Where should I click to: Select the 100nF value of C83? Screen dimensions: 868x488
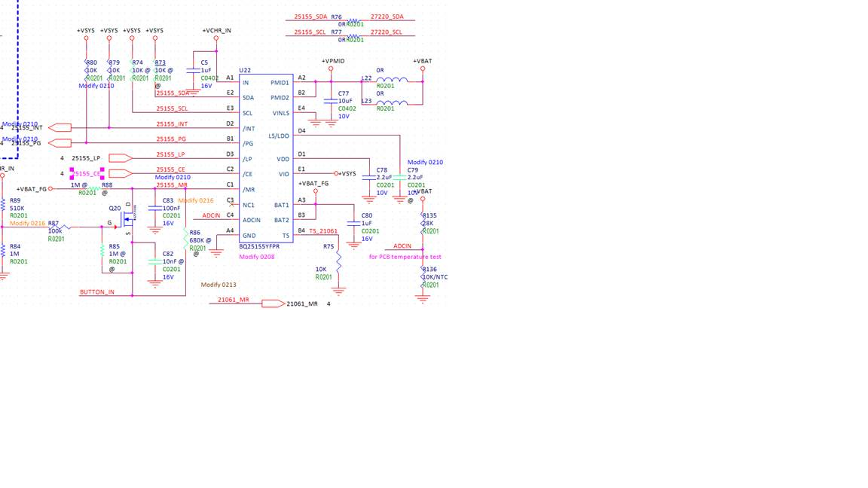click(171, 209)
